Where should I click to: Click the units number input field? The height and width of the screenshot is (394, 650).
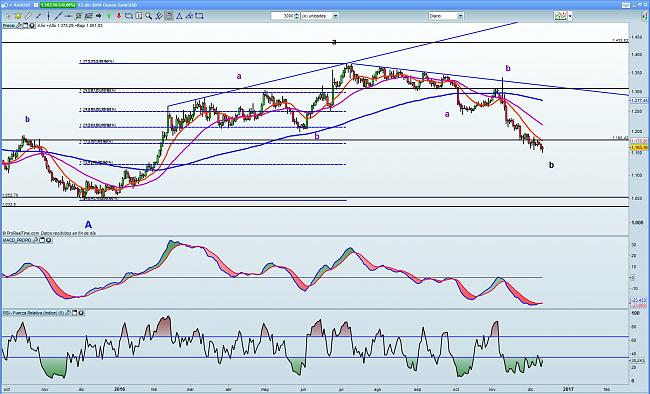pyautogui.click(x=283, y=16)
